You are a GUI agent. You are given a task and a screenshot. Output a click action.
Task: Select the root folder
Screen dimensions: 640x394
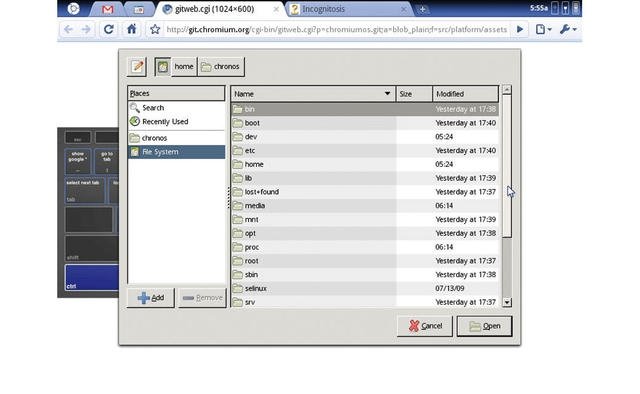pyautogui.click(x=365, y=261)
